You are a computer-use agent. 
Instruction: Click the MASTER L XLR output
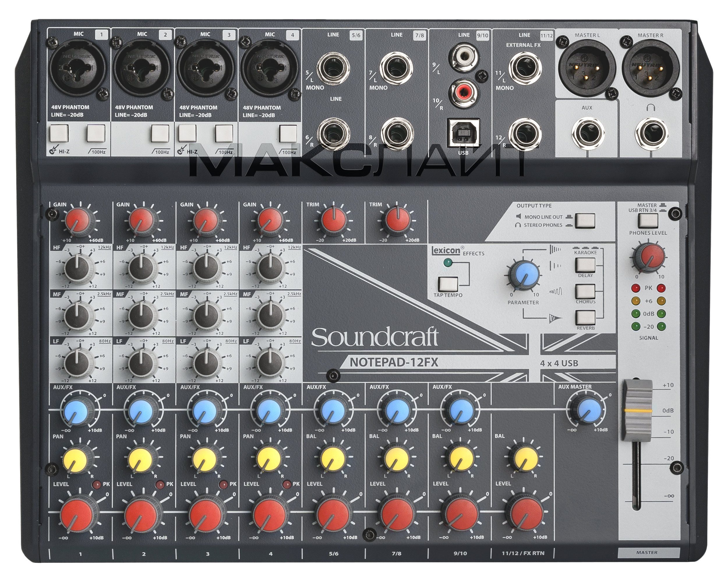(x=587, y=68)
